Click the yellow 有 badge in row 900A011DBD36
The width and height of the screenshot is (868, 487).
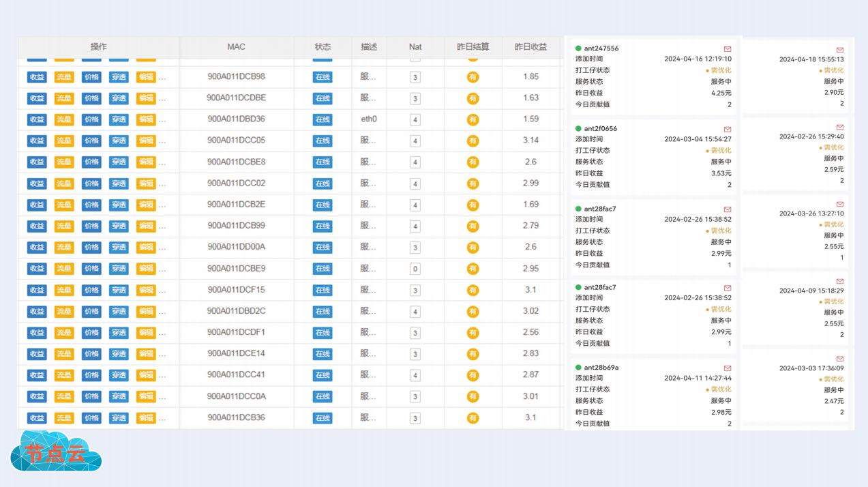(x=473, y=119)
